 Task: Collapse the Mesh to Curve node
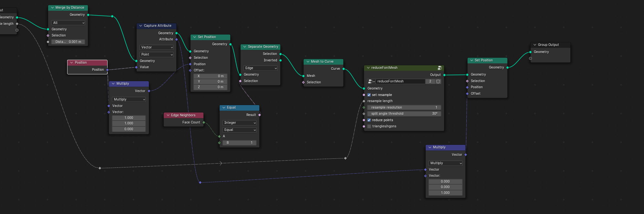click(x=308, y=62)
